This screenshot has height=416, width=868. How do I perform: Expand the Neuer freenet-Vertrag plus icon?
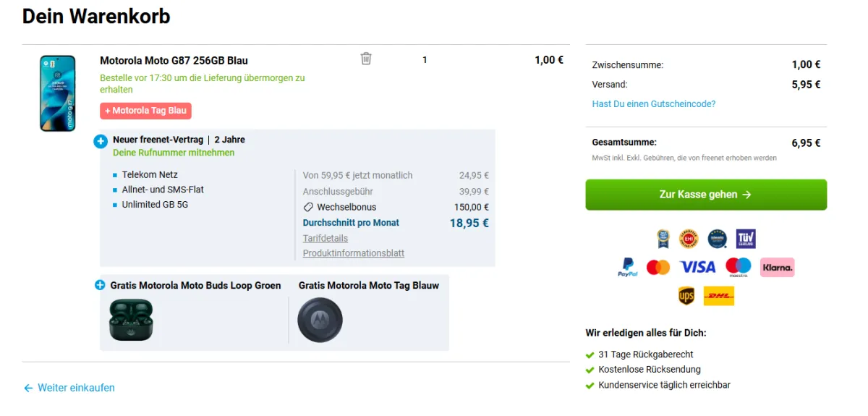[x=101, y=141]
